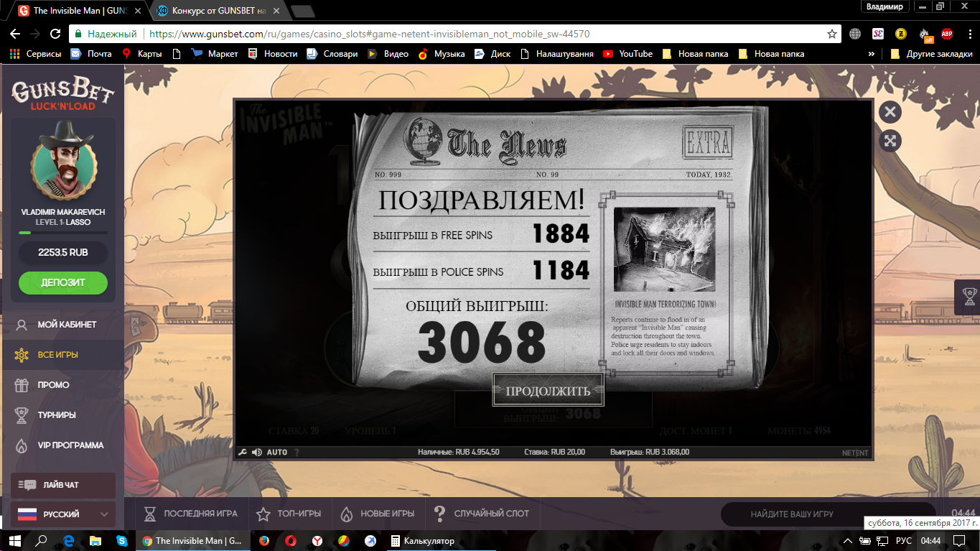Switch to the Конкурс от GUNSBET tab
This screenshot has width=980, height=551.
[217, 11]
